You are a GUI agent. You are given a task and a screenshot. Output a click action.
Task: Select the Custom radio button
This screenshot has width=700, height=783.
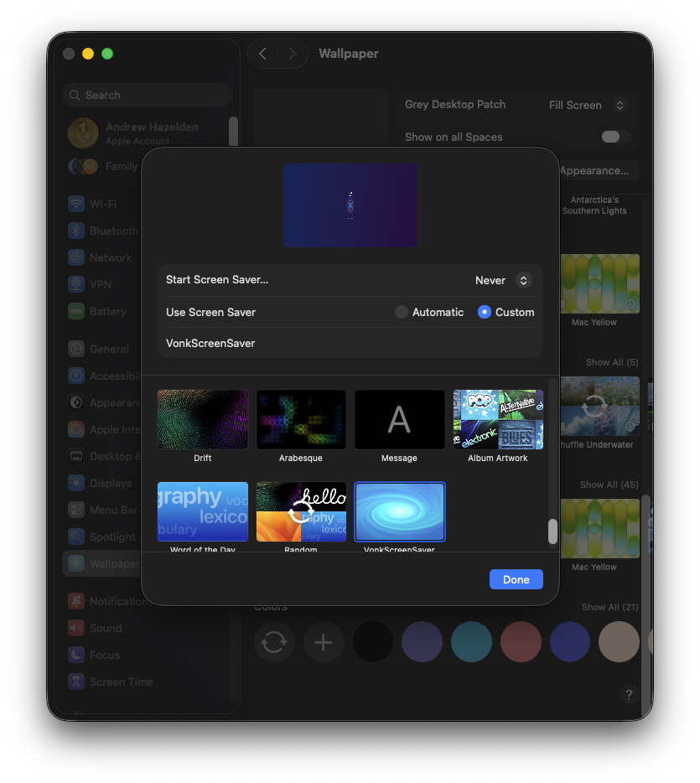pos(485,312)
